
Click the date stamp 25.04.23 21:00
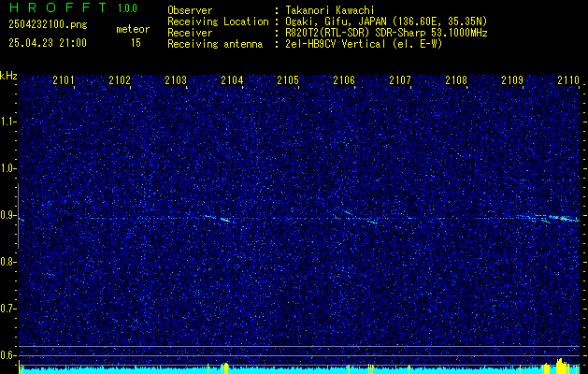48,43
